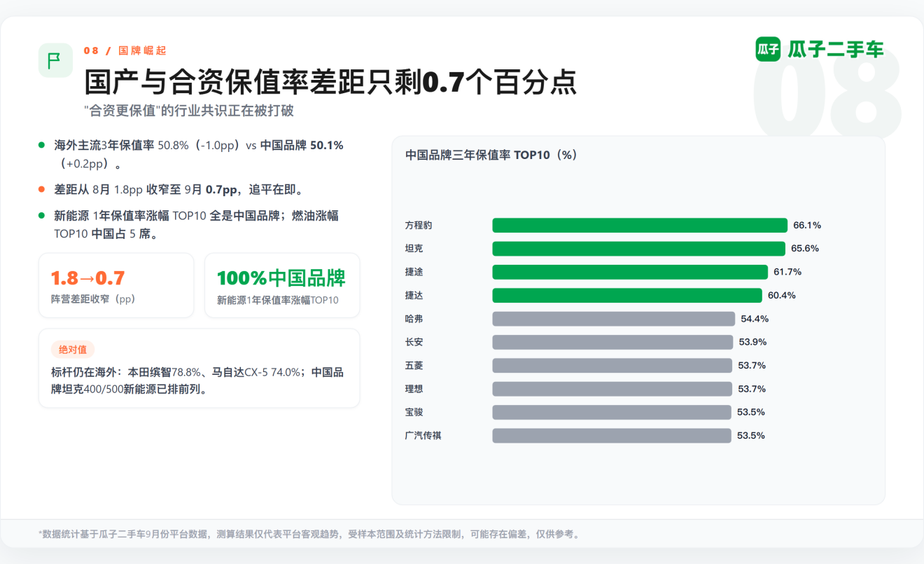Click the bullet text starting 海外主流3年保值率
This screenshot has height=564, width=924.
pos(199,155)
